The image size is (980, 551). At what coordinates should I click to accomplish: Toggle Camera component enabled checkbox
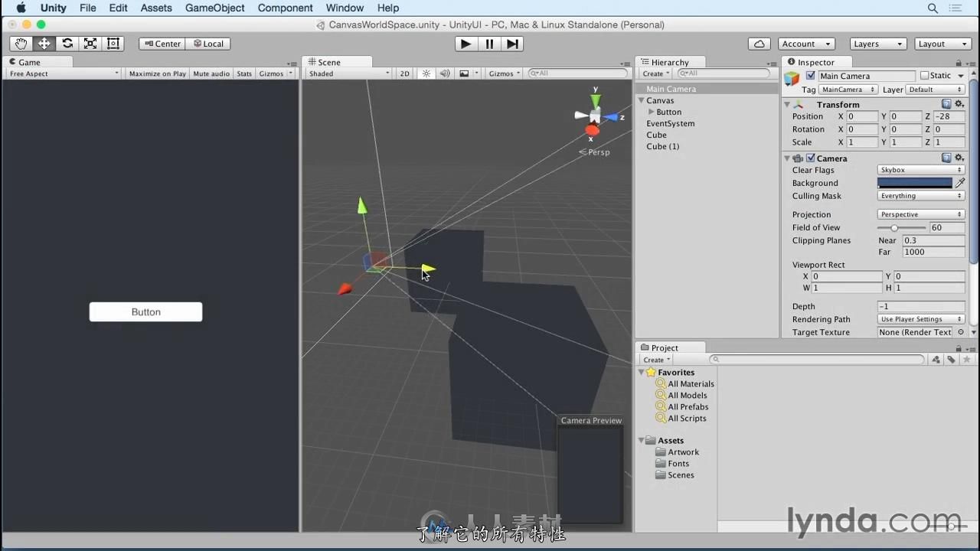tap(811, 158)
